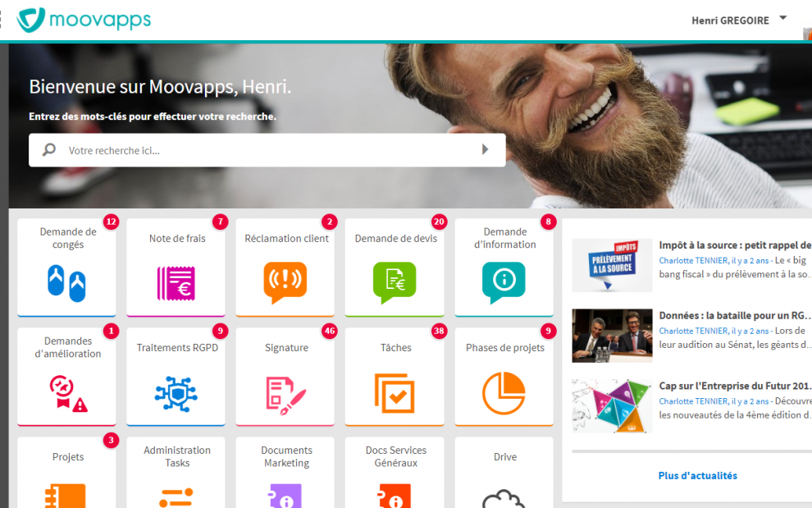
Task: Open the Projets tile
Action: (x=66, y=474)
